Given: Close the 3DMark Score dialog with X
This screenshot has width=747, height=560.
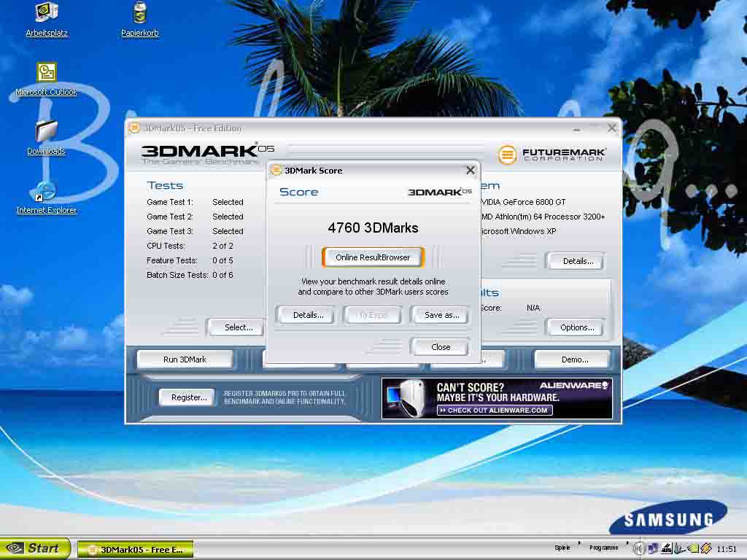Looking at the screenshot, I should 471,170.
